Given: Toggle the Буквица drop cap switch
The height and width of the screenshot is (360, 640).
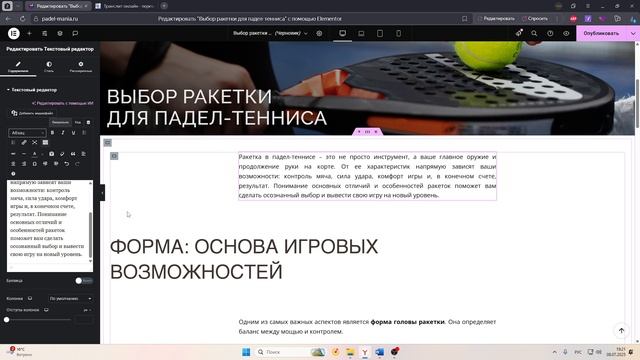Looking at the screenshot, I should coord(84,280).
